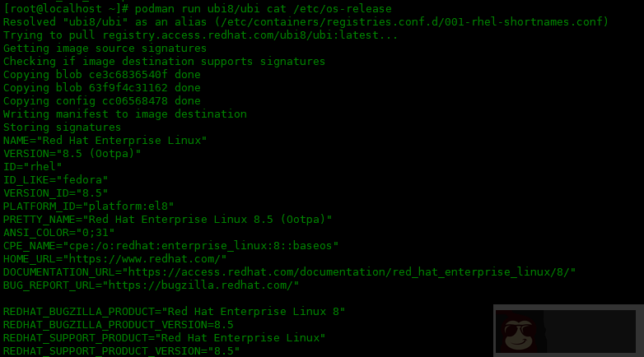
Task: Click the ID_LIKE="fedora" line
Action: (x=55, y=180)
